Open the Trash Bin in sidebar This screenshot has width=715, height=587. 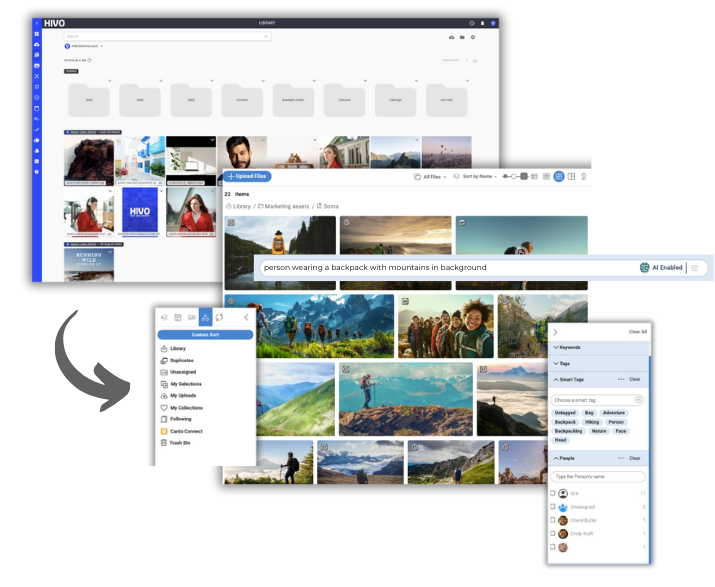(181, 442)
